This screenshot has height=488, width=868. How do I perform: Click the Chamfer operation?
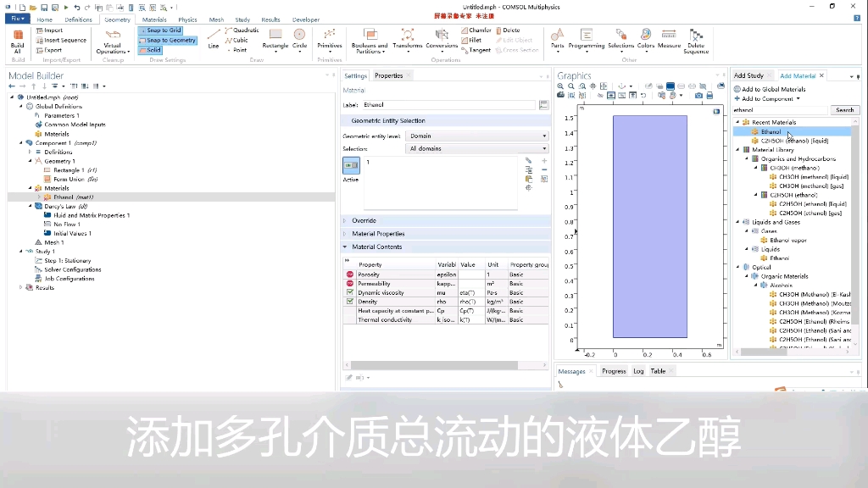point(476,30)
